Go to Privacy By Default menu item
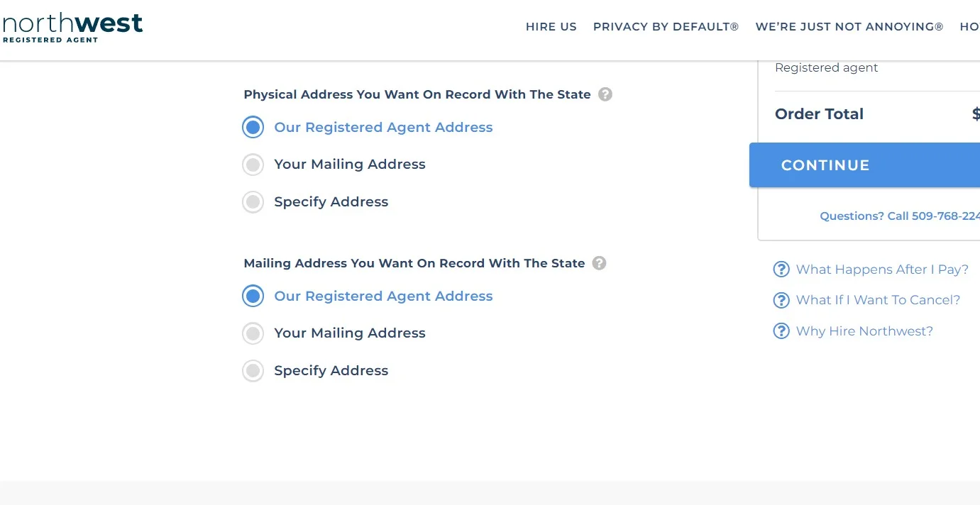Screen dimensions: 980x505 pos(666,27)
